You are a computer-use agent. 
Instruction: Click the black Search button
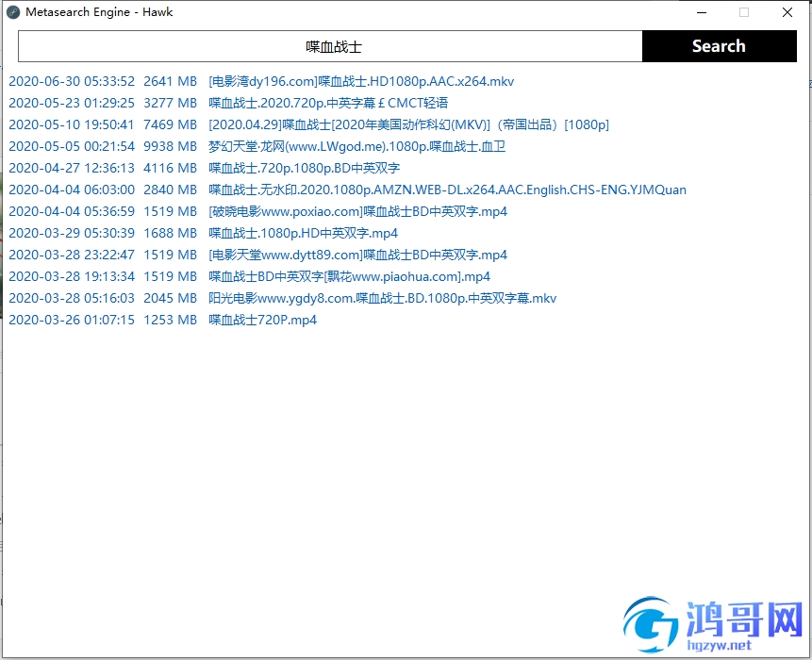coord(719,46)
